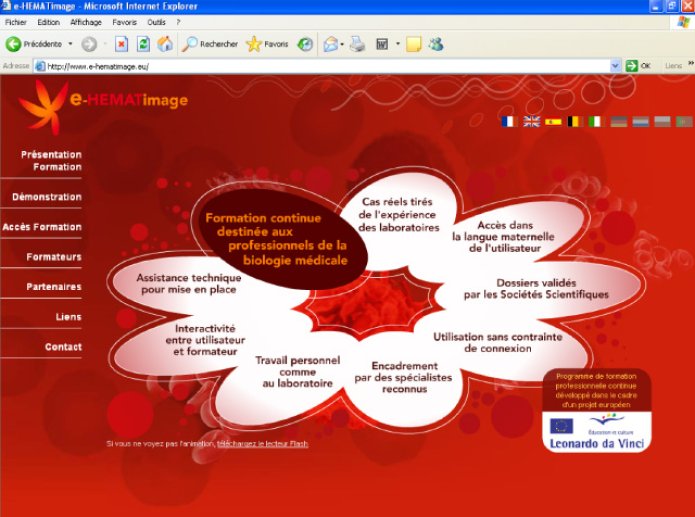The height and width of the screenshot is (517, 695).
Task: Click Accès dans la langue maternelle petal
Action: tap(504, 237)
